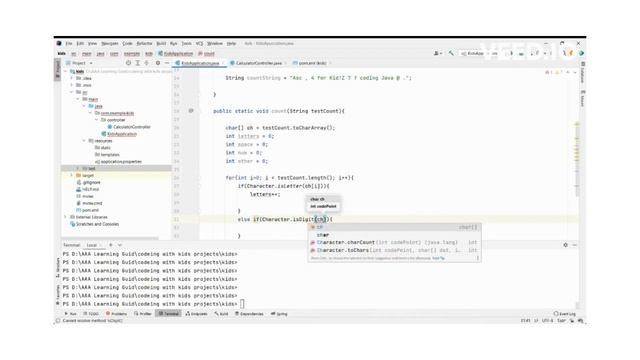Screen dimensions: 640x360
Task: Open the Code menu
Action: click(127, 43)
